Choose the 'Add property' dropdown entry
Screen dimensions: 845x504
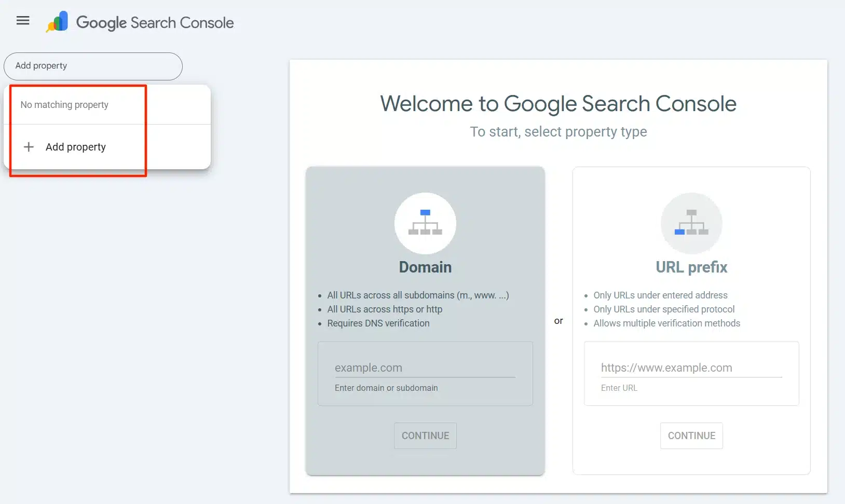coord(75,147)
